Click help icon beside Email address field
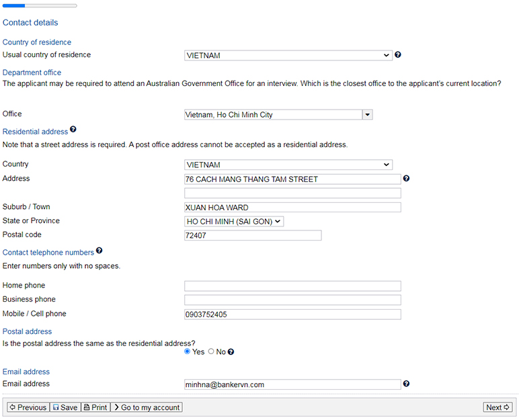Image resolution: width=519 pixels, height=420 pixels. pos(406,384)
